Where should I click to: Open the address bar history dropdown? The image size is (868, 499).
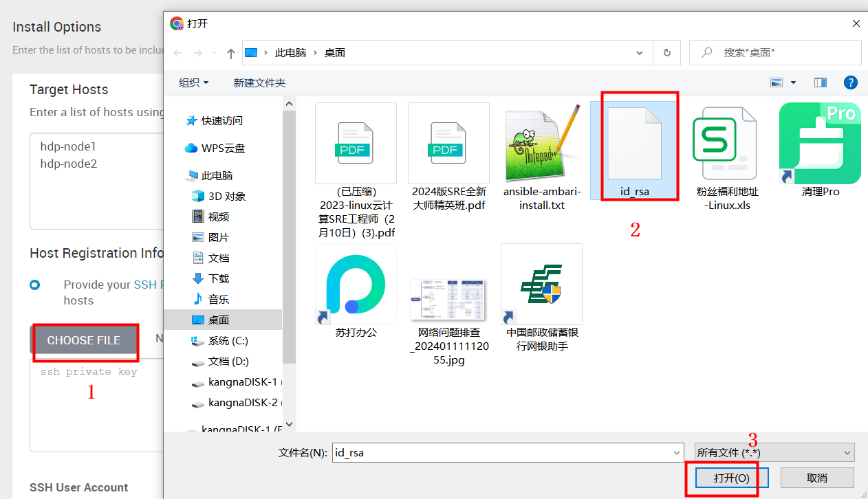pos(640,52)
